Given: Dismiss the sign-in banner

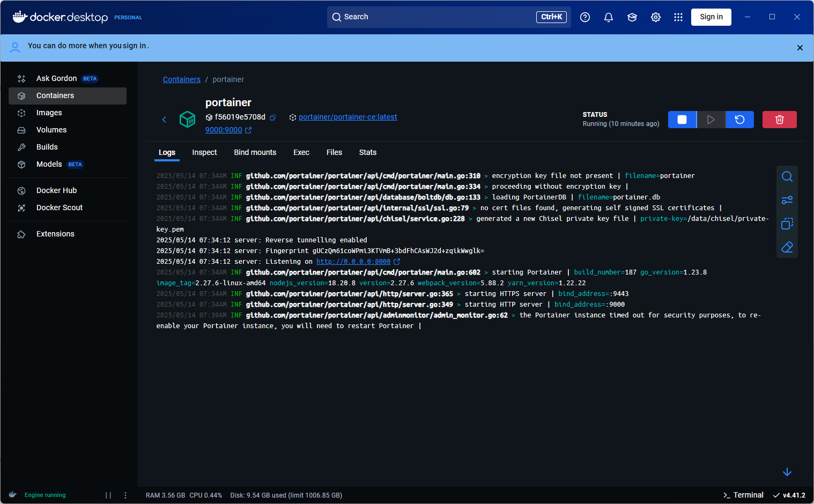Looking at the screenshot, I should tap(800, 48).
